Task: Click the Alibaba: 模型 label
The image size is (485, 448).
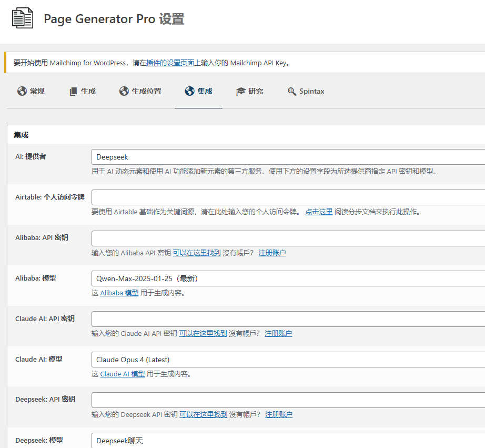Action: pyautogui.click(x=36, y=278)
